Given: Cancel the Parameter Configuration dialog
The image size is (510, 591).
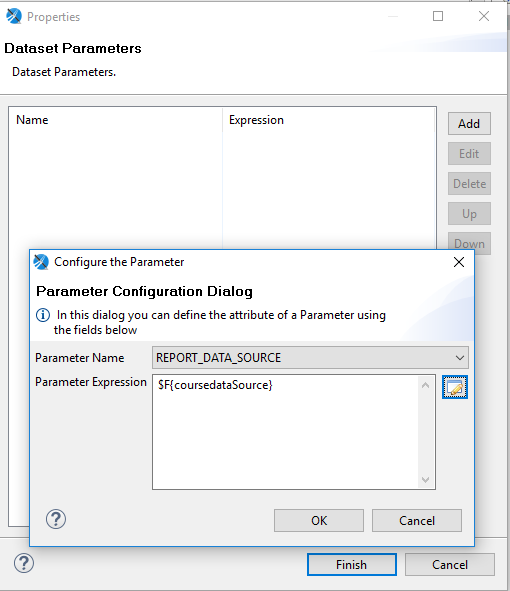Looking at the screenshot, I should [417, 521].
